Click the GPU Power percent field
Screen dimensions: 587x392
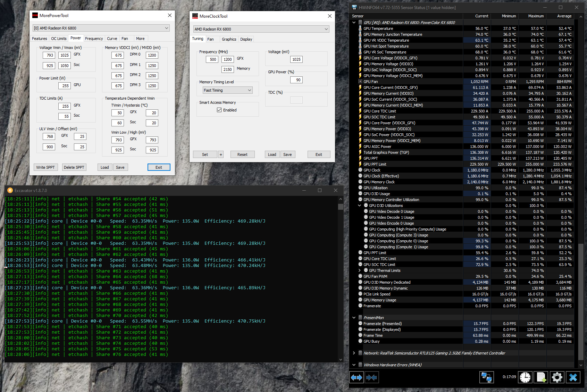(x=296, y=80)
